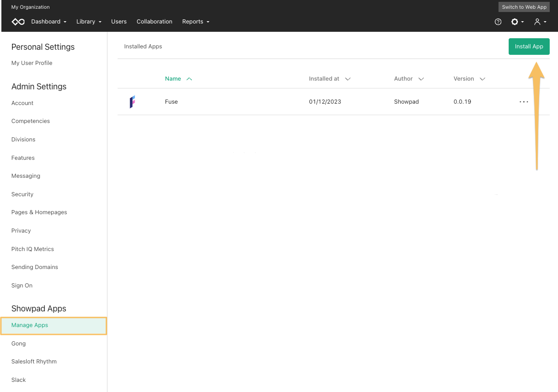Open Competencies settings
Screen dimensions: 558x392
tap(30, 121)
